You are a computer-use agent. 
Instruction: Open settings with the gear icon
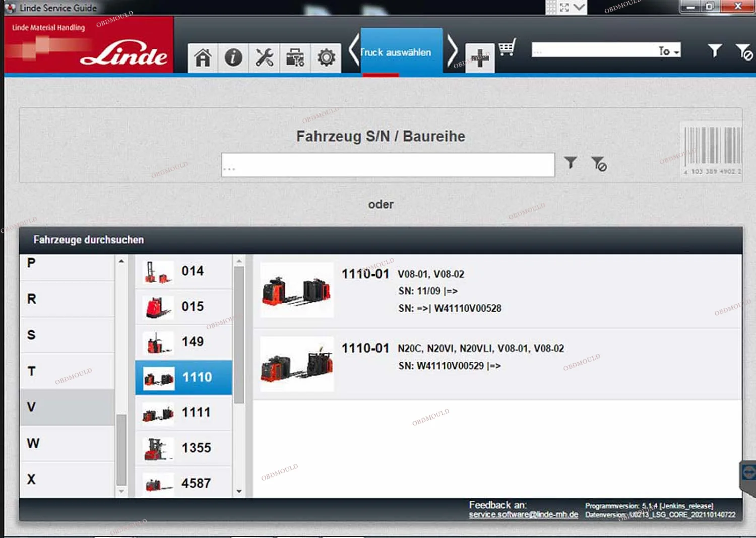tap(326, 58)
